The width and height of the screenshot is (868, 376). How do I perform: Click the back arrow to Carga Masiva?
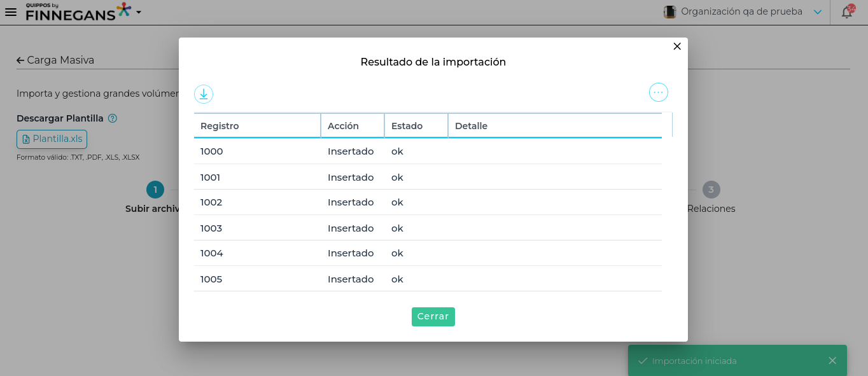tap(21, 60)
